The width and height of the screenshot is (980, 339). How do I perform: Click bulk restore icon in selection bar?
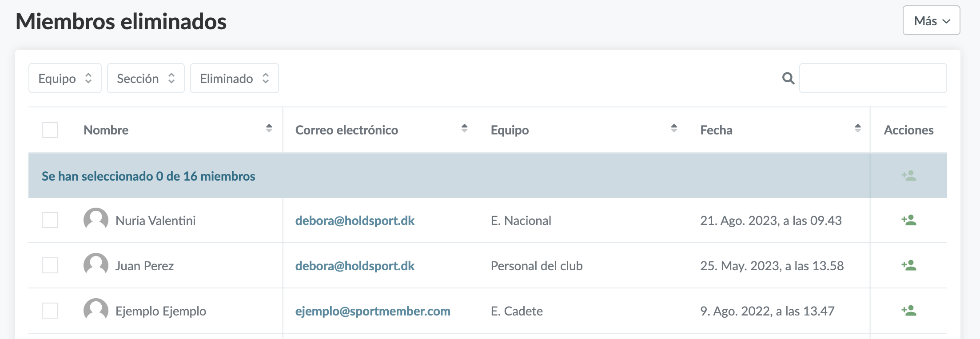point(909,176)
